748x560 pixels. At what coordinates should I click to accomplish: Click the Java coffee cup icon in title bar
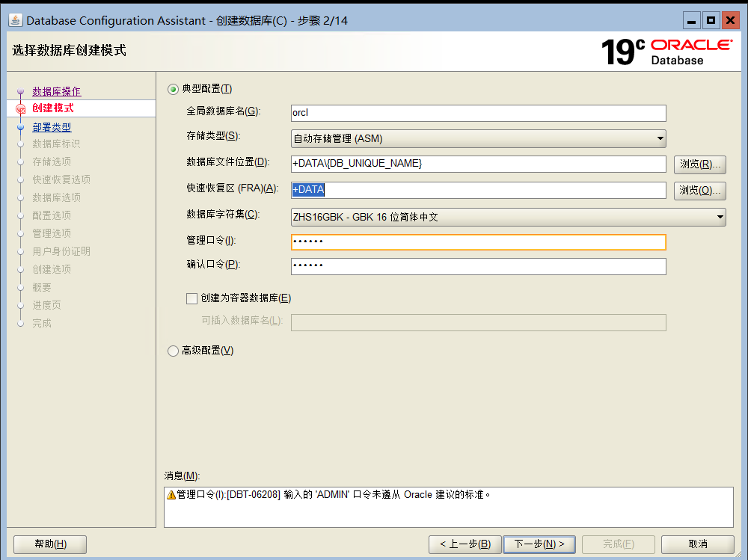click(x=15, y=20)
